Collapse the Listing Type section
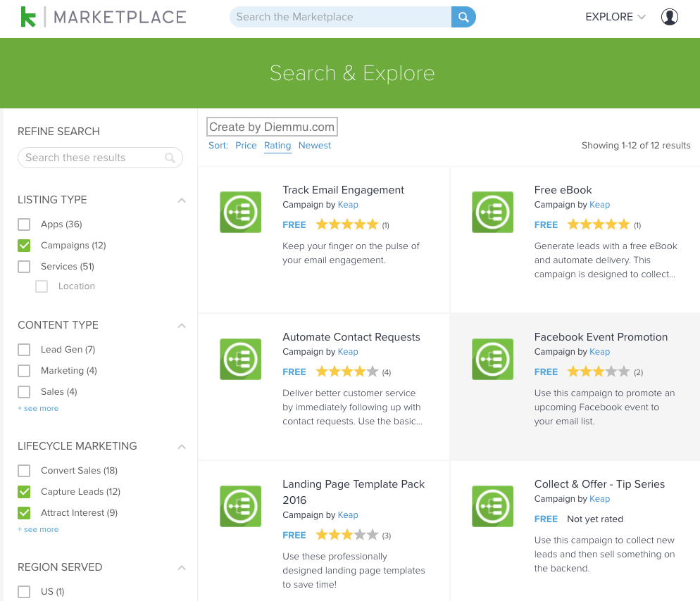 point(182,201)
